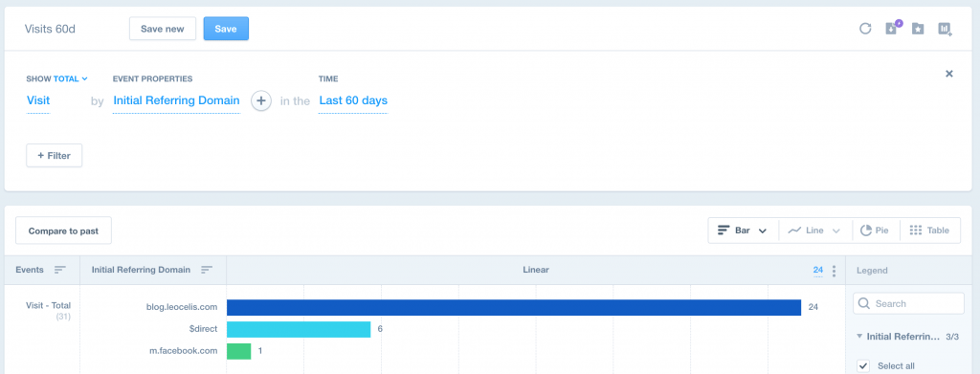Add a filter with + Filter
This screenshot has width=980, height=374.
click(x=54, y=156)
